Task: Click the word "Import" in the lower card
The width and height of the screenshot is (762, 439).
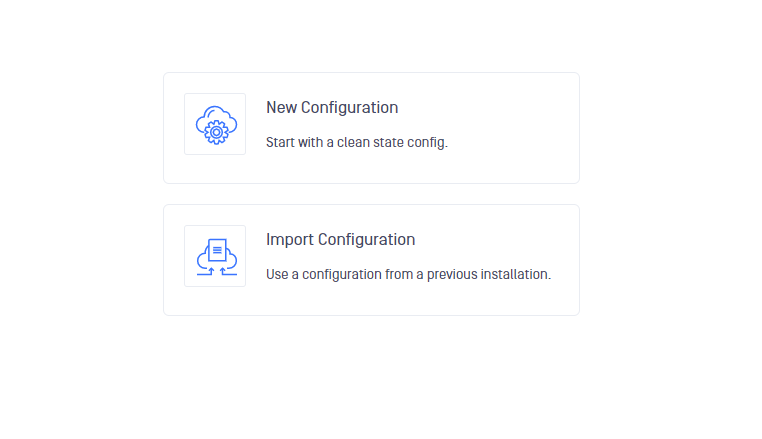Action: tap(290, 240)
